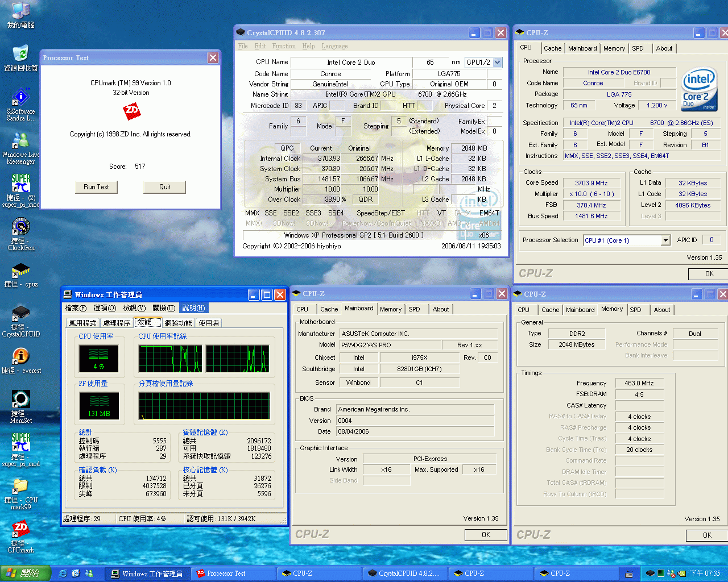Open CrystalCPUID File menu
This screenshot has height=582, width=728.
tap(243, 46)
